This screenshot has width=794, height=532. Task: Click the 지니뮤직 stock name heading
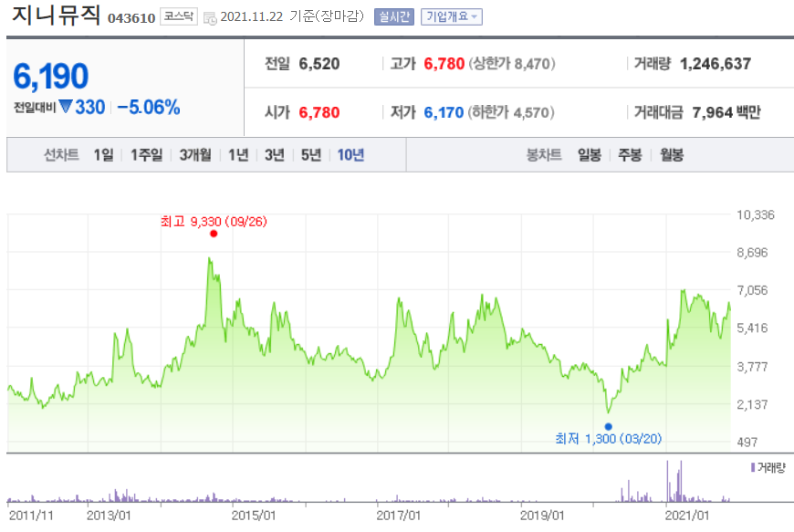point(57,16)
